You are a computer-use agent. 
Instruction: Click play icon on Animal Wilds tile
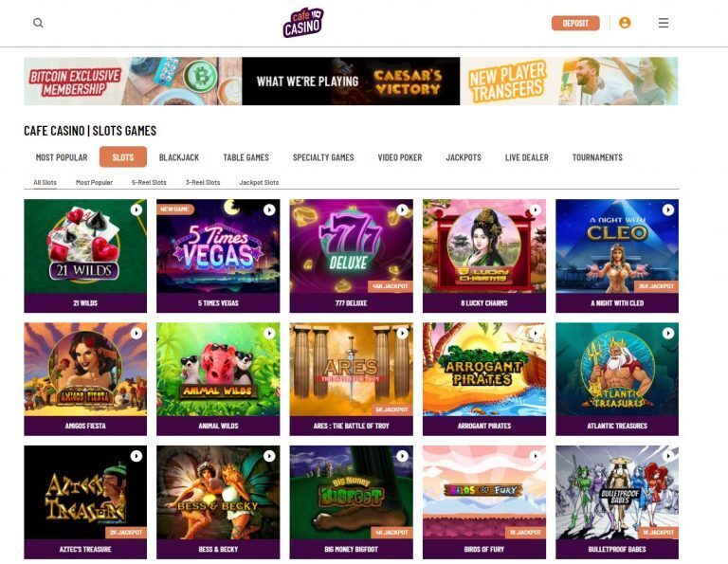269,334
